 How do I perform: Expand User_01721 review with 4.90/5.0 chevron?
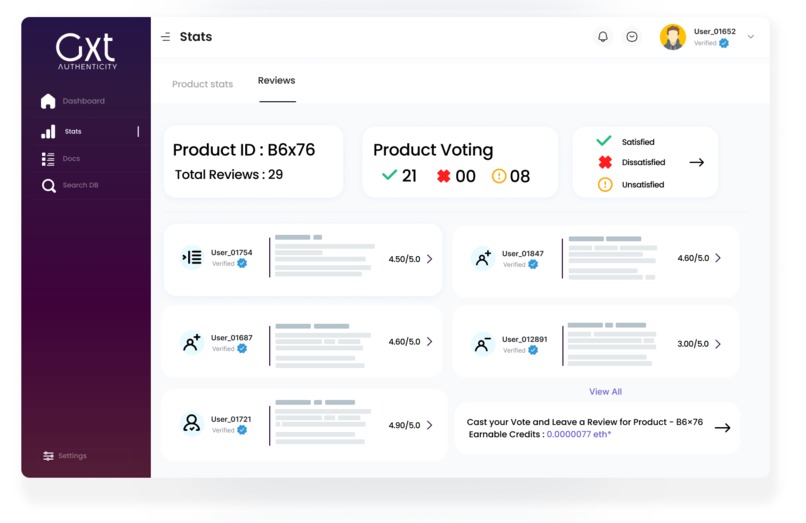coord(429,425)
